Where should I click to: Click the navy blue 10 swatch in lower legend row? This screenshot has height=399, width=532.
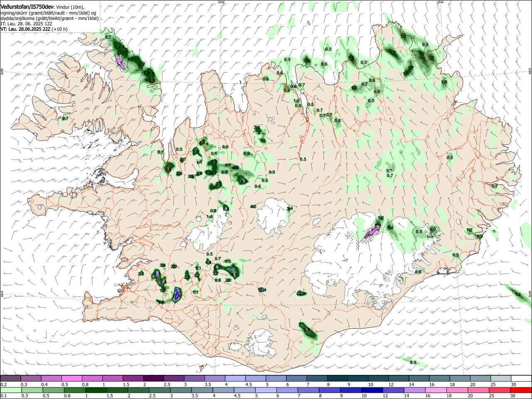372,390
